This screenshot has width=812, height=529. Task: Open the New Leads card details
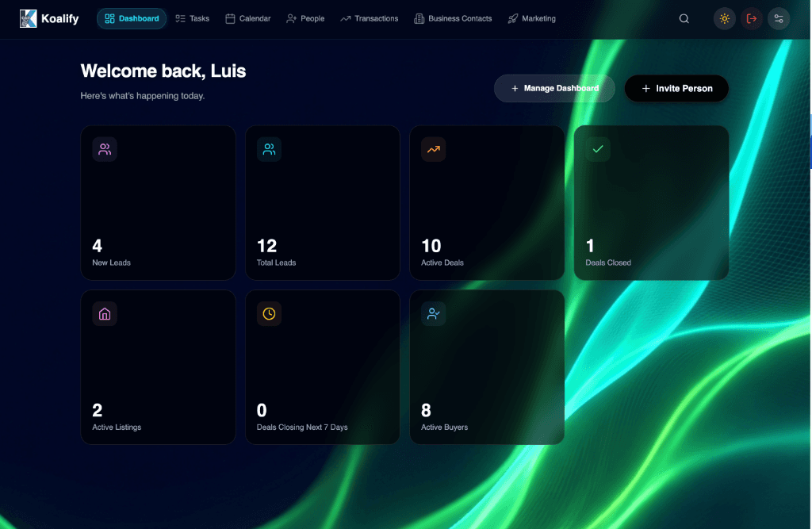tap(158, 202)
